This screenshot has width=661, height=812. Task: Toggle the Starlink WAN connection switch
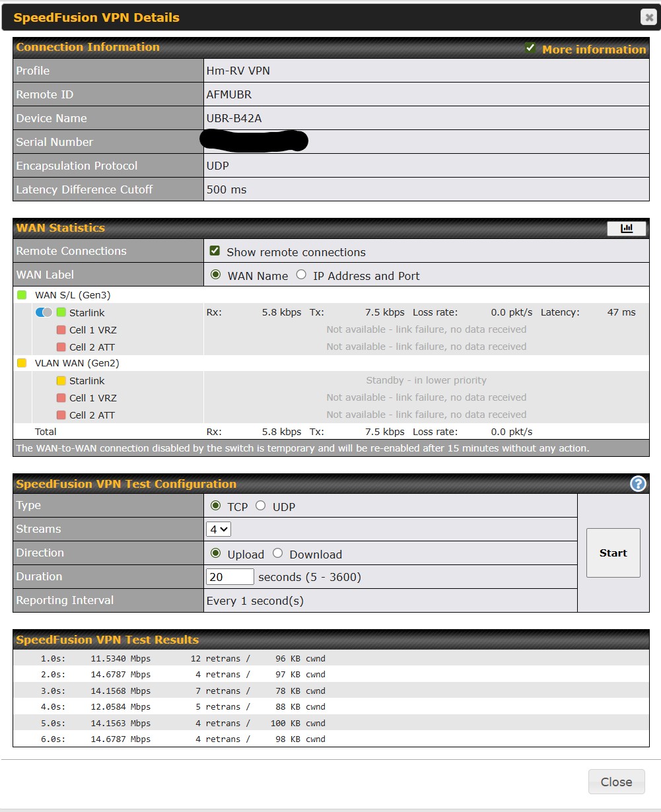pyautogui.click(x=44, y=312)
